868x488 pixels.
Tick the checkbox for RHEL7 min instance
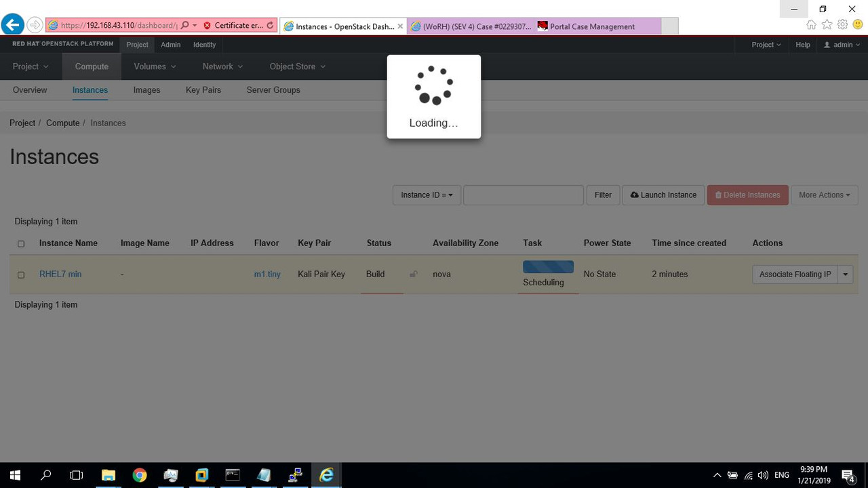(x=21, y=274)
